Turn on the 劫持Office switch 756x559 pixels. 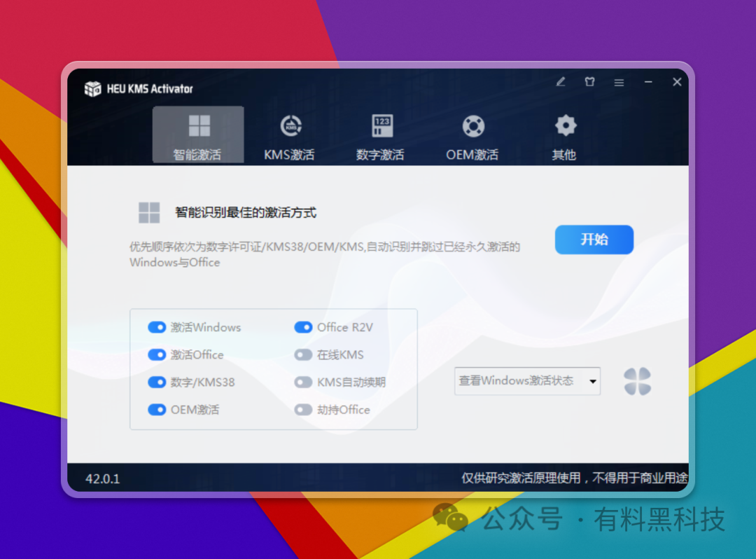[303, 410]
